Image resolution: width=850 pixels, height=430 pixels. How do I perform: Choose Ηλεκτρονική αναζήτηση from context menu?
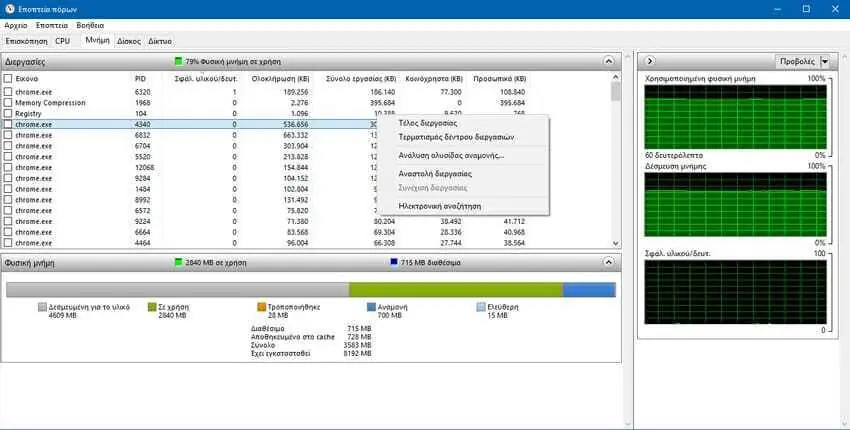440,206
